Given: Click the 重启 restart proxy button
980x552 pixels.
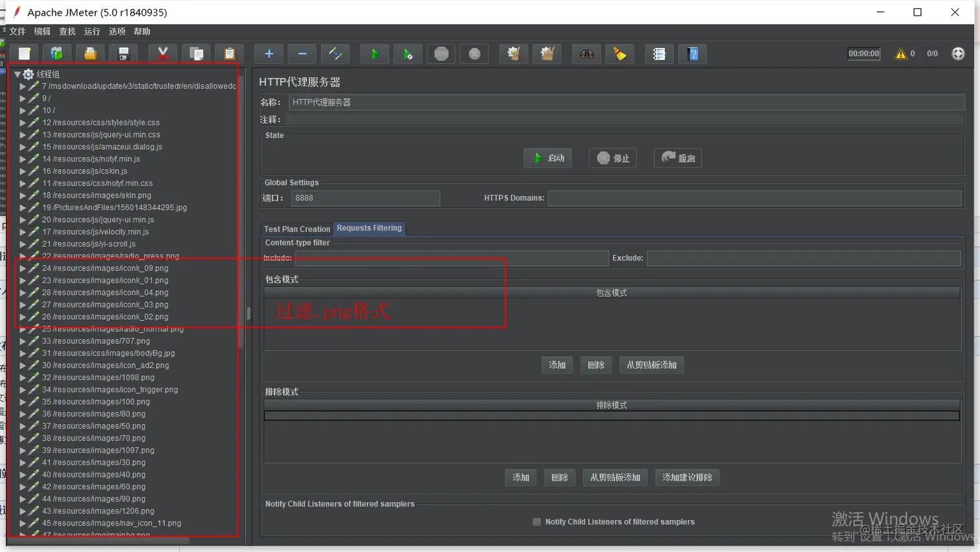Looking at the screenshot, I should pos(678,158).
